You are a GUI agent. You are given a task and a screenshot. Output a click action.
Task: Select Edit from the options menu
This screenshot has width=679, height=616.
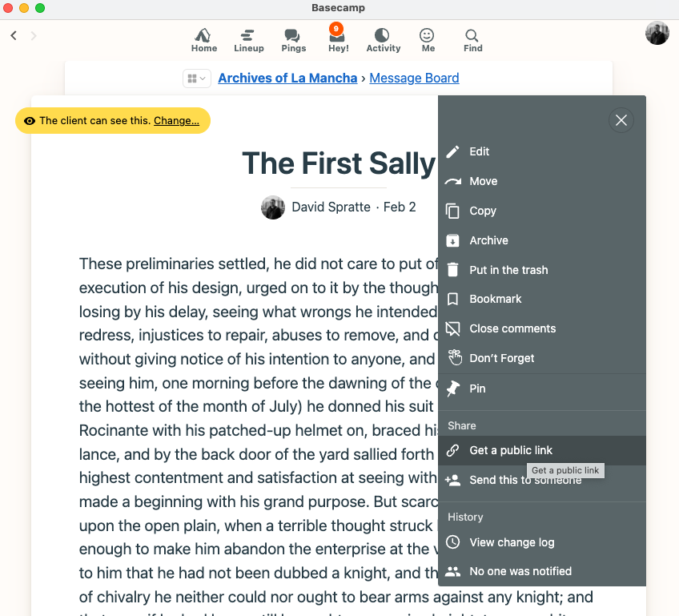pyautogui.click(x=542, y=151)
